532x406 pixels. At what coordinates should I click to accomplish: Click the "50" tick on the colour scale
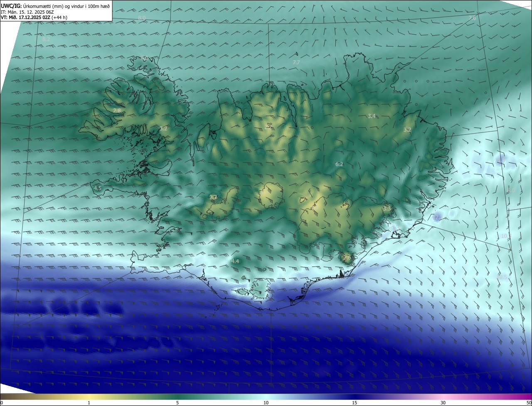coord(529,403)
